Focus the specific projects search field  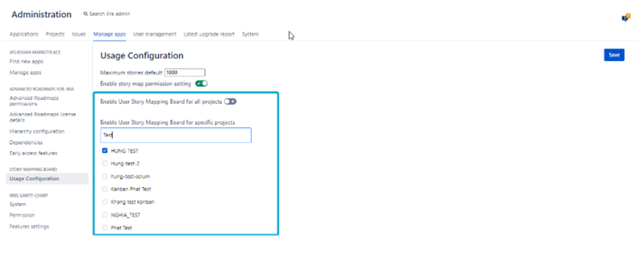pyautogui.click(x=176, y=135)
